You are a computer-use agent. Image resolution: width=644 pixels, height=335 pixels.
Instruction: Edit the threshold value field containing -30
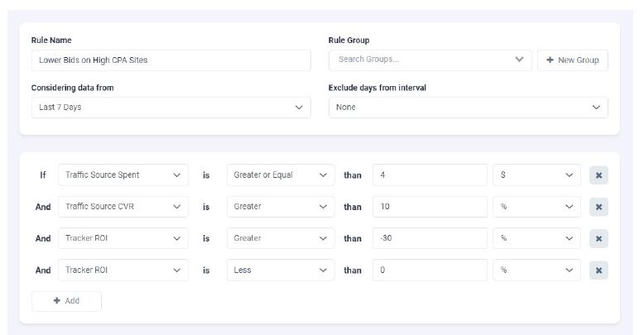click(x=430, y=238)
